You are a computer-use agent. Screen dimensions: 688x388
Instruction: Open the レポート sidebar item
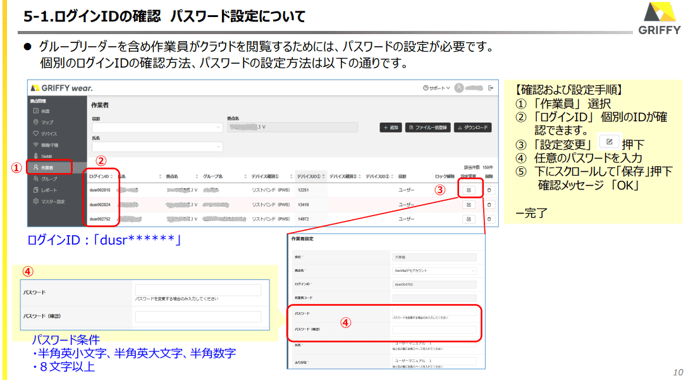(45, 190)
